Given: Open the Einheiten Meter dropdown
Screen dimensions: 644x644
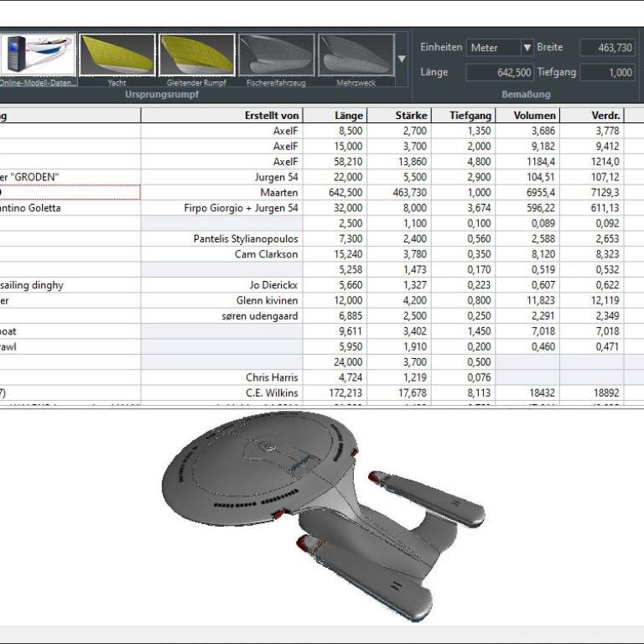Looking at the screenshot, I should (x=500, y=48).
